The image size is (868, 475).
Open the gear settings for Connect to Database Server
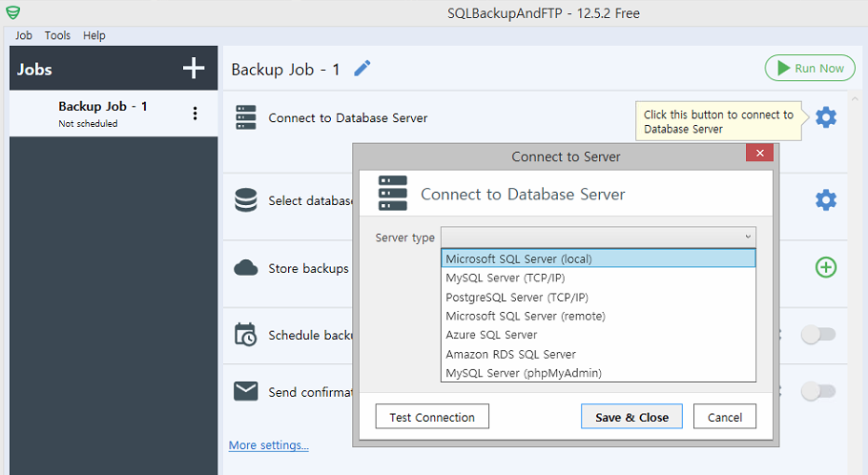pyautogui.click(x=826, y=117)
